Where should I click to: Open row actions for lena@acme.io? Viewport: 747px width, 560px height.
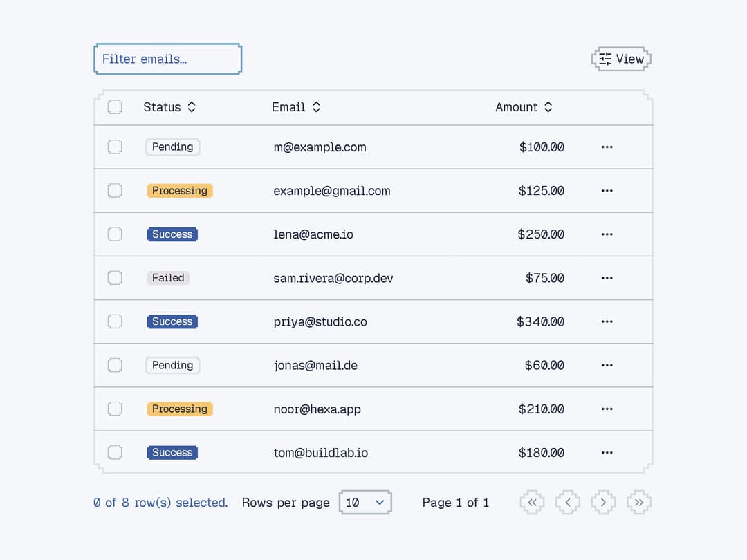click(607, 234)
